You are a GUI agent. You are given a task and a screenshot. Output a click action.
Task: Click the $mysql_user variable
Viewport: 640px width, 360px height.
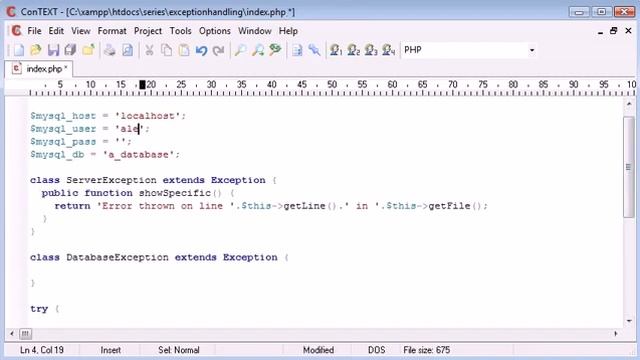(x=63, y=129)
